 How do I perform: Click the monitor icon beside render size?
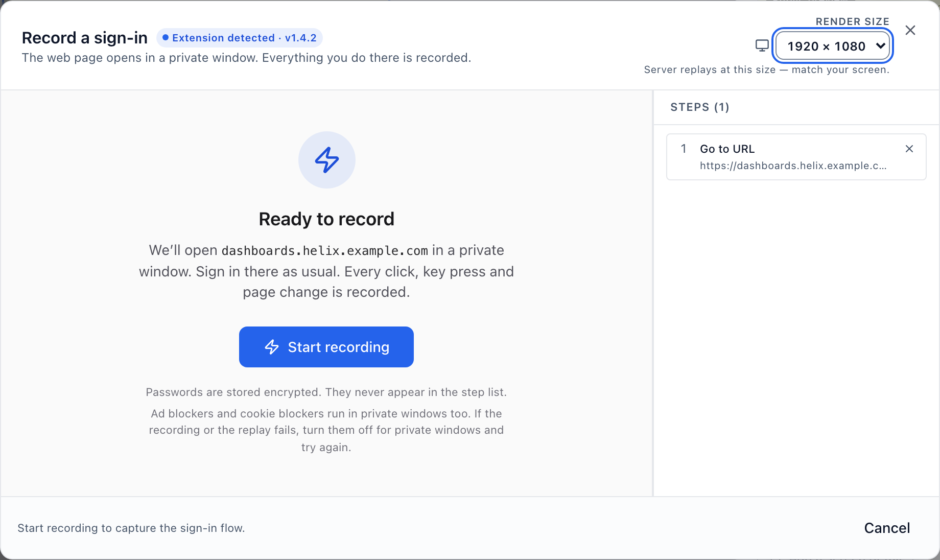click(x=762, y=46)
